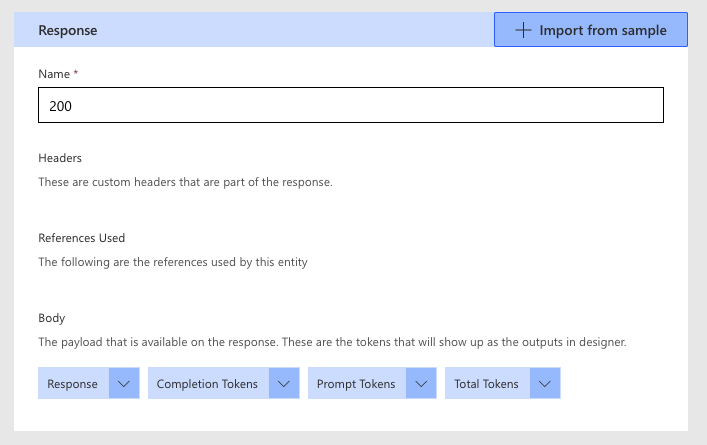Click the plus icon beside Import from sample
Image resolution: width=707 pixels, height=445 pixels.
coord(523,30)
